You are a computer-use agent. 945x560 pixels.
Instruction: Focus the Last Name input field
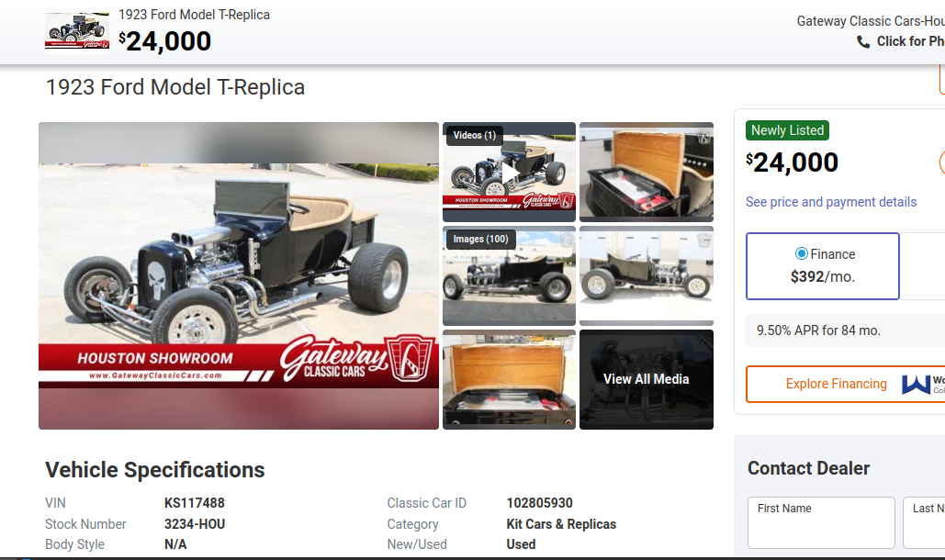point(924,522)
